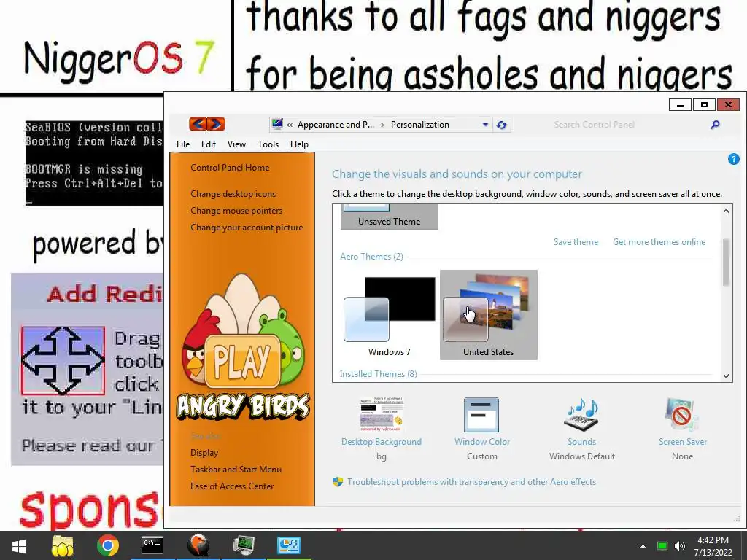The height and width of the screenshot is (560, 747).
Task: Open Change desktop icons
Action: pos(233,194)
